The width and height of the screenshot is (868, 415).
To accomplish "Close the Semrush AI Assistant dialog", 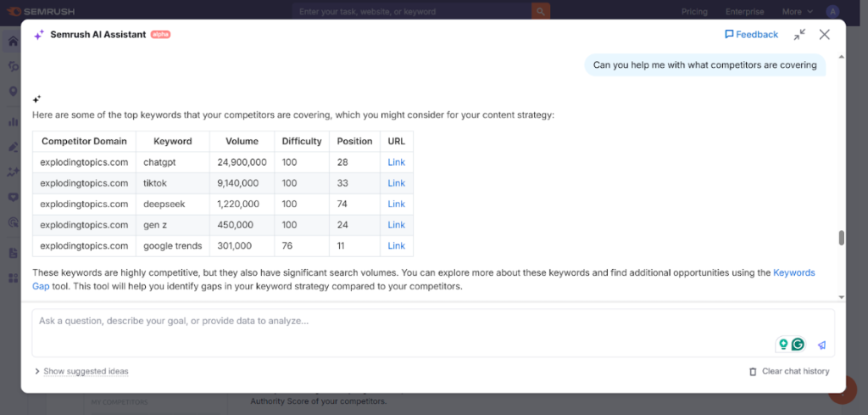I will (x=824, y=34).
